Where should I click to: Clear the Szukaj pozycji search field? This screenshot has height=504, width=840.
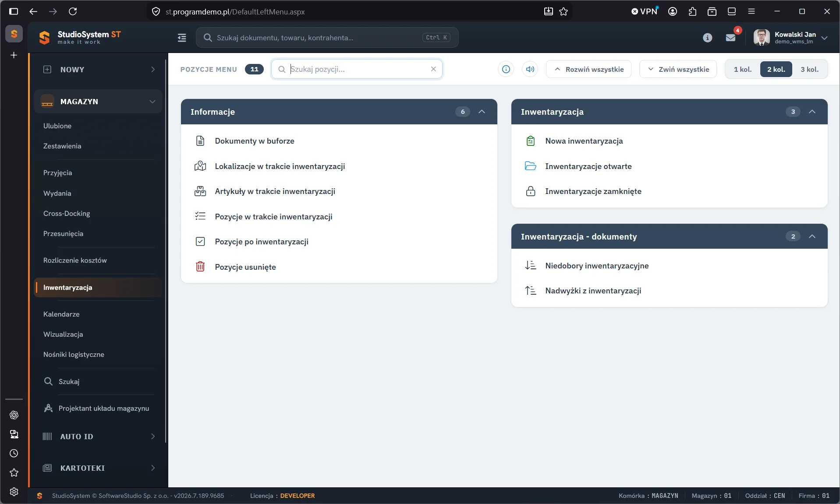[x=433, y=69]
